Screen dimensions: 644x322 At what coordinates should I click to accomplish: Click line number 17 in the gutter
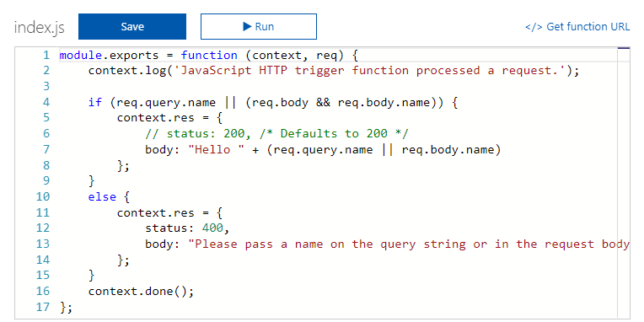click(43, 307)
